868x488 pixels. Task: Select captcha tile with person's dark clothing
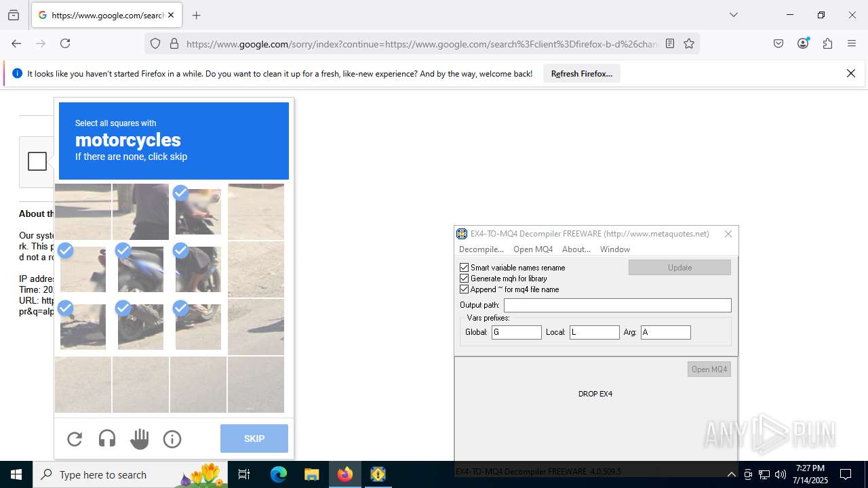[x=140, y=211]
